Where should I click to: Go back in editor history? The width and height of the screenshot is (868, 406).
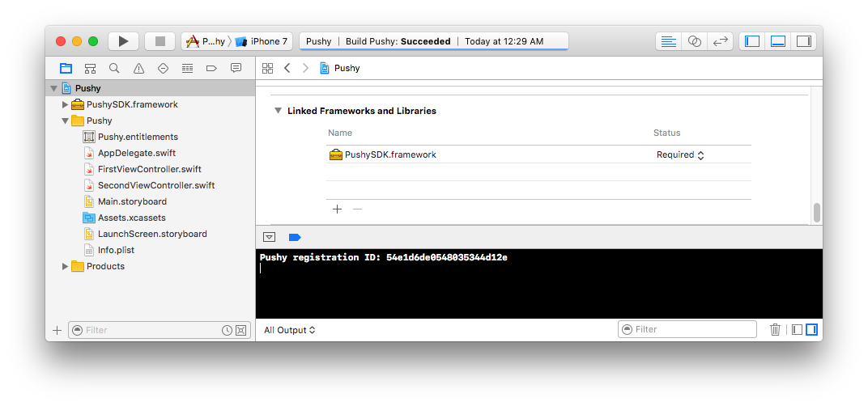coord(287,68)
